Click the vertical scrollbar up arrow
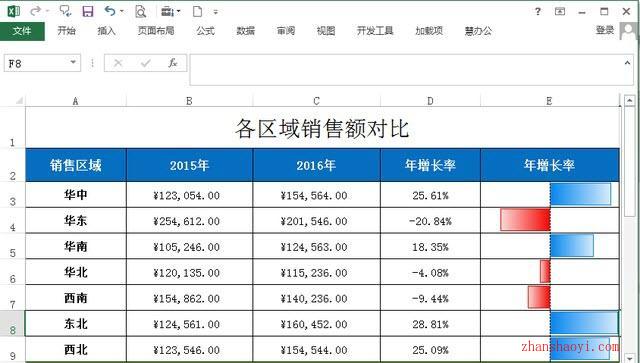The height and width of the screenshot is (363, 640). click(629, 100)
